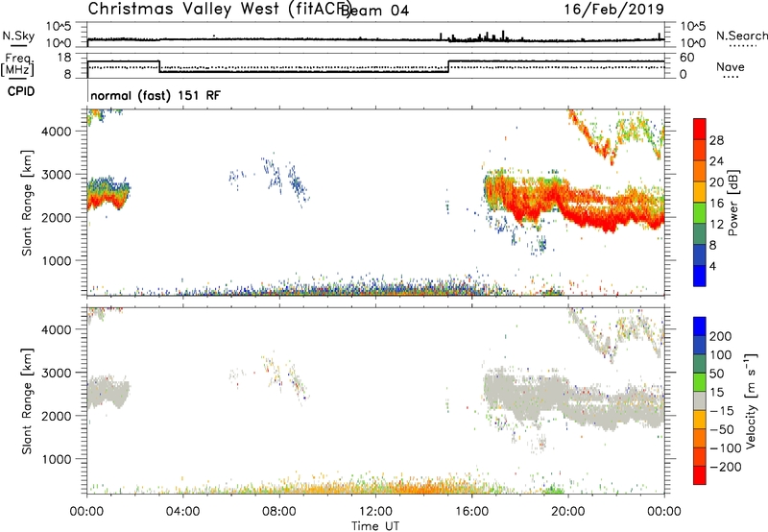Click the '20:00' time axis tick label
Viewport: 768px width, 532px height.
(x=567, y=512)
